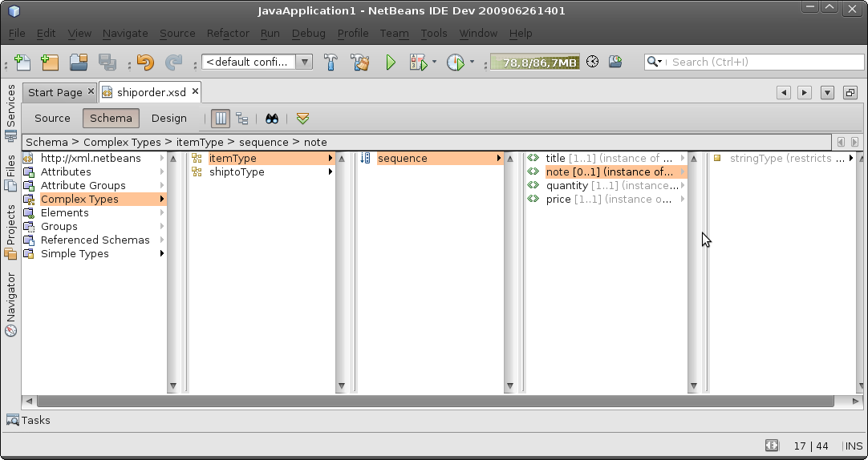Open the Files side panel
Image resolution: width=868 pixels, height=460 pixels.
(x=10, y=172)
